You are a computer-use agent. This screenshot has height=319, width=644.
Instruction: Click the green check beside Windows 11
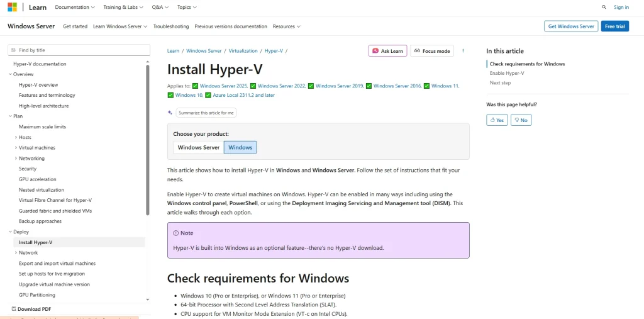click(427, 86)
